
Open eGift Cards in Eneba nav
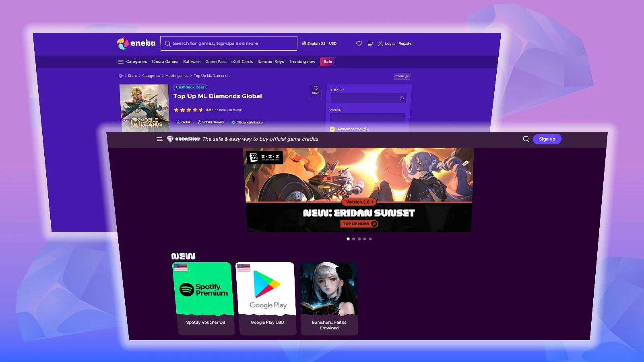(242, 62)
